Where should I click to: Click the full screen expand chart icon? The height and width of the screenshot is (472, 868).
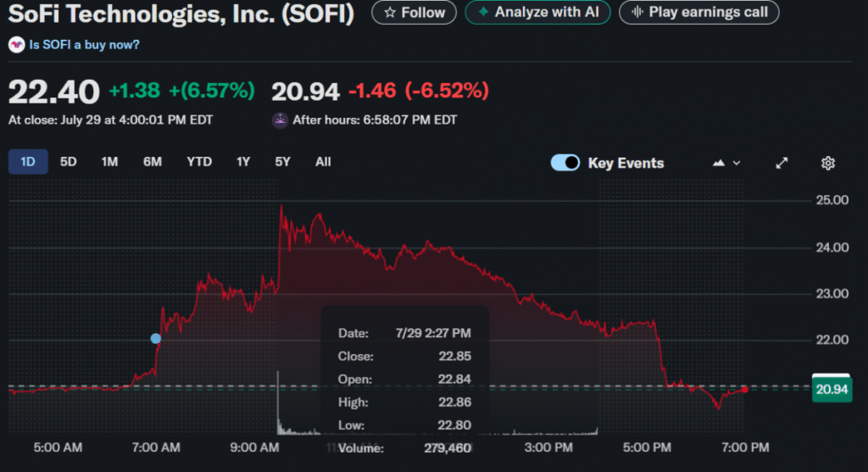click(x=782, y=163)
